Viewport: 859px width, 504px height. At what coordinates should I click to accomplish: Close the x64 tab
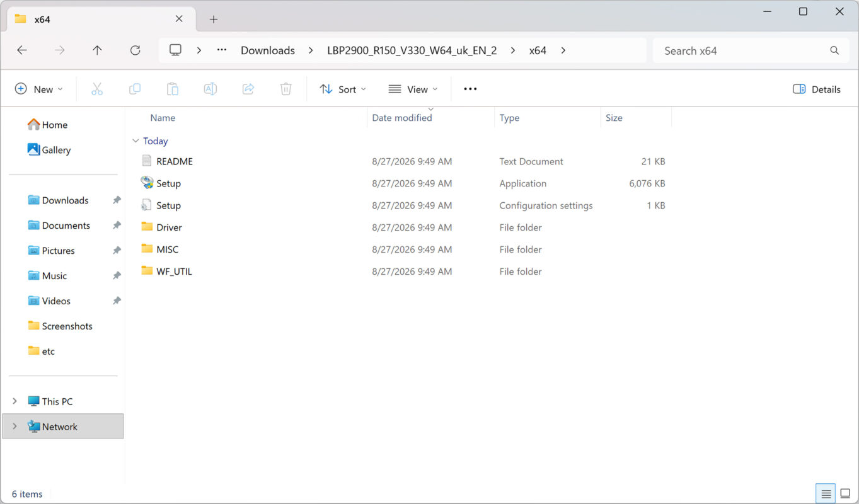[179, 19]
